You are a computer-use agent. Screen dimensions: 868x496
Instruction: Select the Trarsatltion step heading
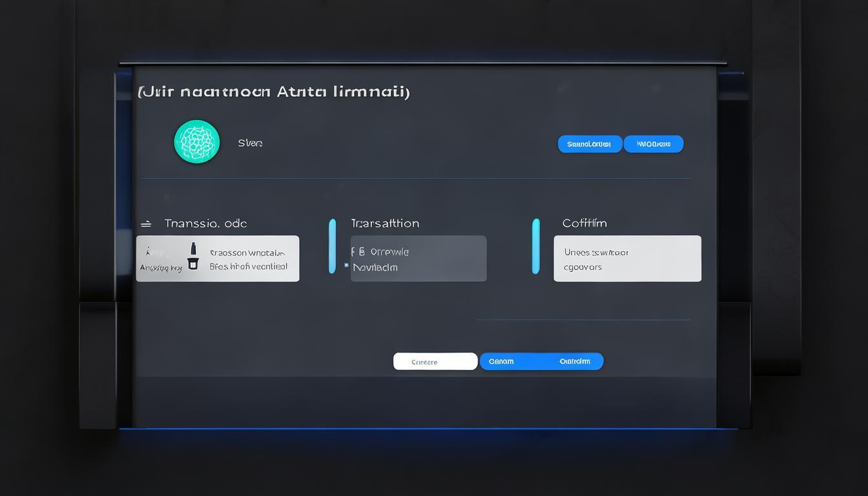[385, 223]
